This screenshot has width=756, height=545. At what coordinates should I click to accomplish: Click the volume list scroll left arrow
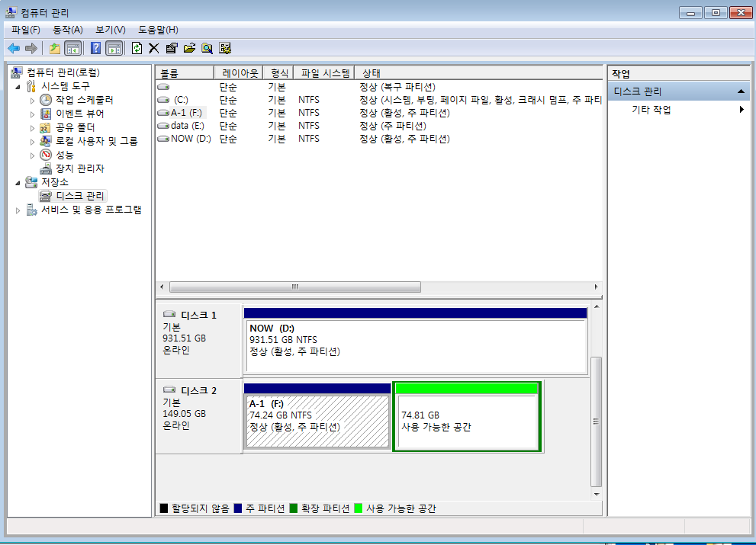pos(162,287)
